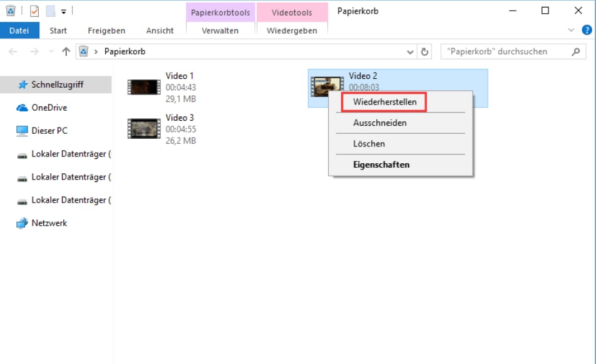
Task: Click the Video 1 file name
Action: click(x=180, y=76)
